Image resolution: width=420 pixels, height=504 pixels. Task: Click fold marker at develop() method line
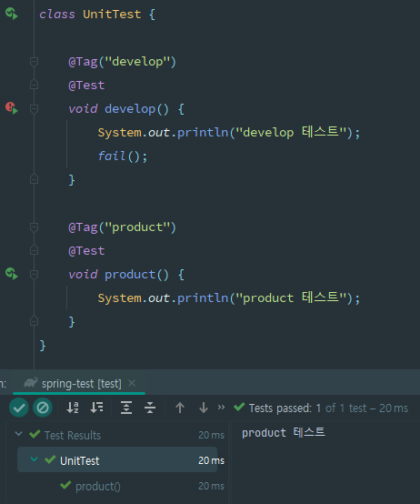pos(34,108)
